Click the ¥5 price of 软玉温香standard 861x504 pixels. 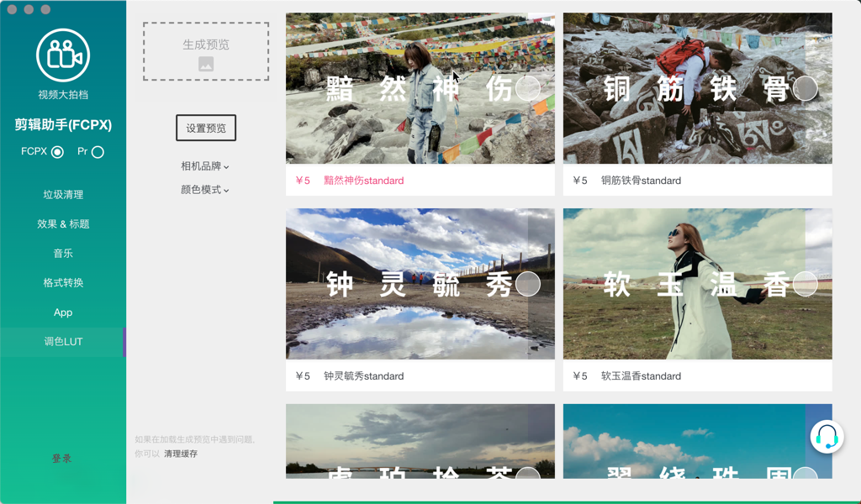tap(580, 376)
